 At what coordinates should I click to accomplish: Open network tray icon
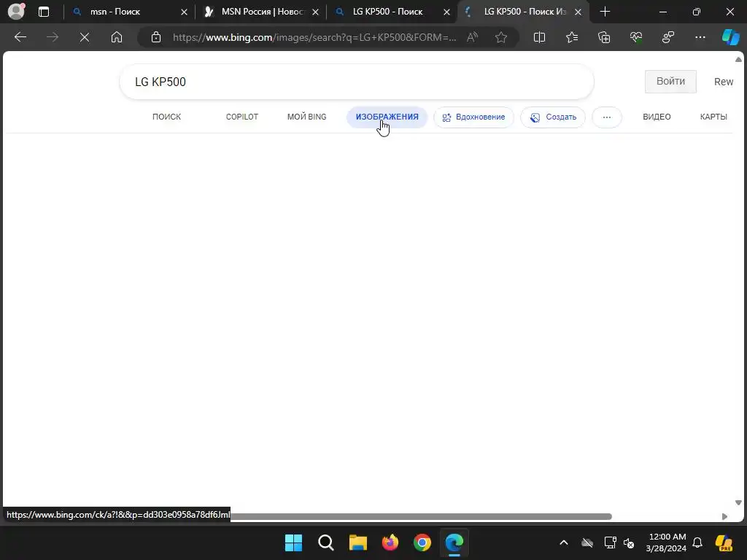point(611,542)
